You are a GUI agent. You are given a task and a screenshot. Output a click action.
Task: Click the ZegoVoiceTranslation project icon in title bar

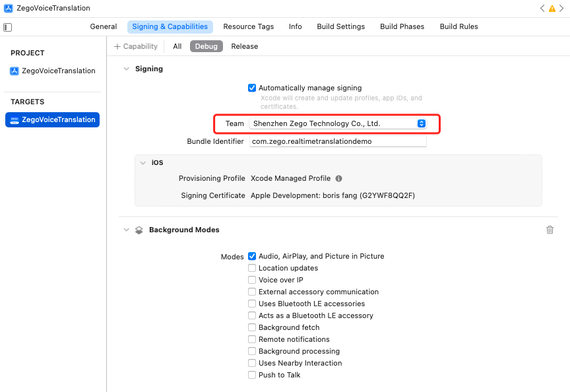click(9, 8)
